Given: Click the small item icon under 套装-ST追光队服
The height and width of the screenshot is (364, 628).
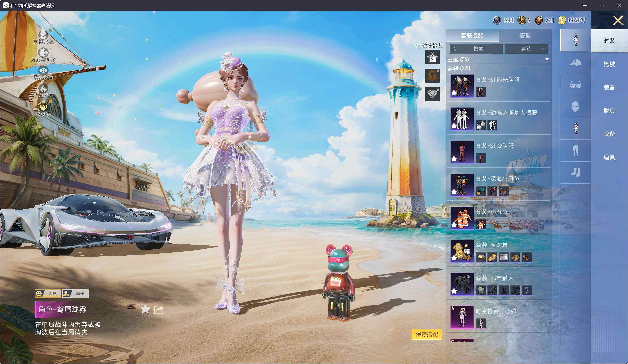Looking at the screenshot, I should 480,92.
